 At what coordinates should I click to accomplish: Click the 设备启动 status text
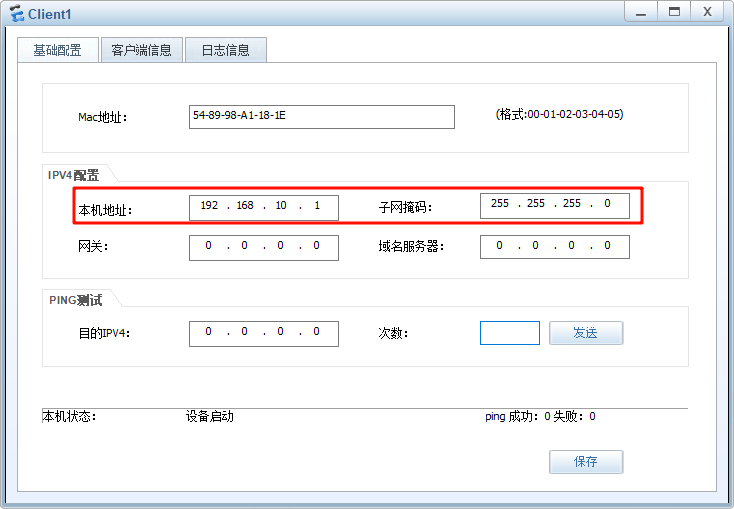point(210,416)
